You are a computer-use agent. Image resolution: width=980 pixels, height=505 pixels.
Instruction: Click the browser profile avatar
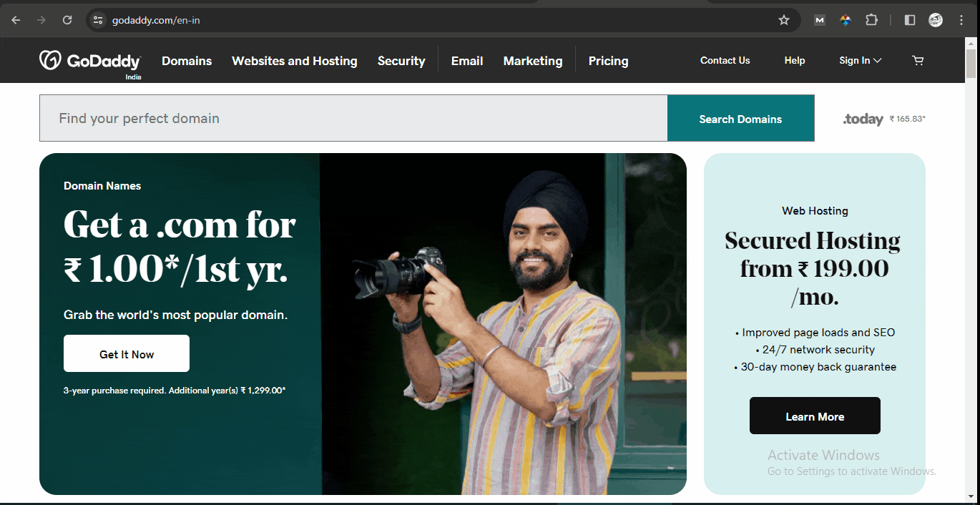[x=935, y=19]
